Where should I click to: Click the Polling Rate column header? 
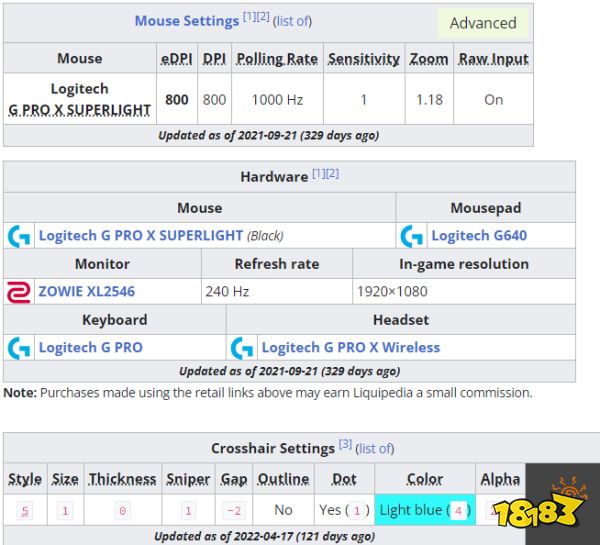click(x=277, y=59)
